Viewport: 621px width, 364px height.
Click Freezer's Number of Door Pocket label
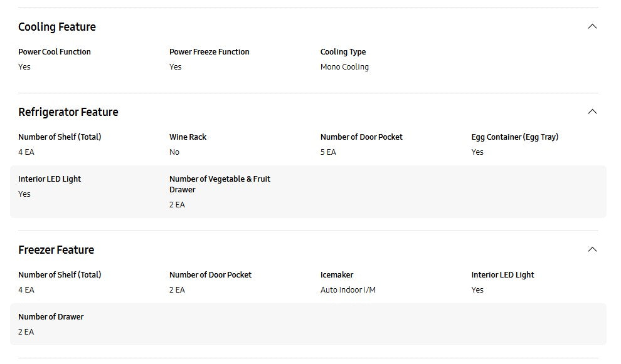click(210, 275)
